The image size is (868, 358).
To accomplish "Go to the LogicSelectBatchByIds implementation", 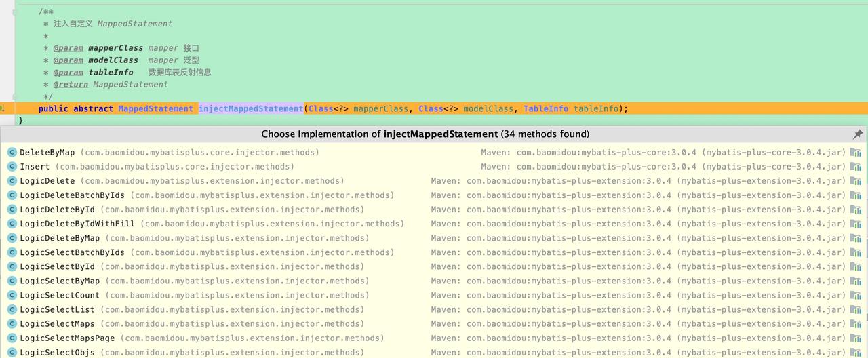I will (72, 252).
